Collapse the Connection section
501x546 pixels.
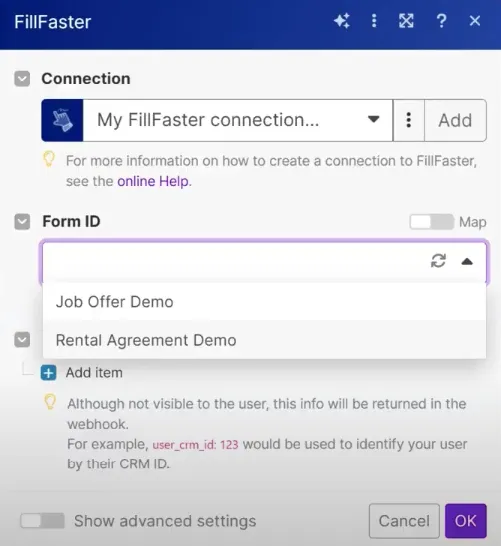pos(22,79)
